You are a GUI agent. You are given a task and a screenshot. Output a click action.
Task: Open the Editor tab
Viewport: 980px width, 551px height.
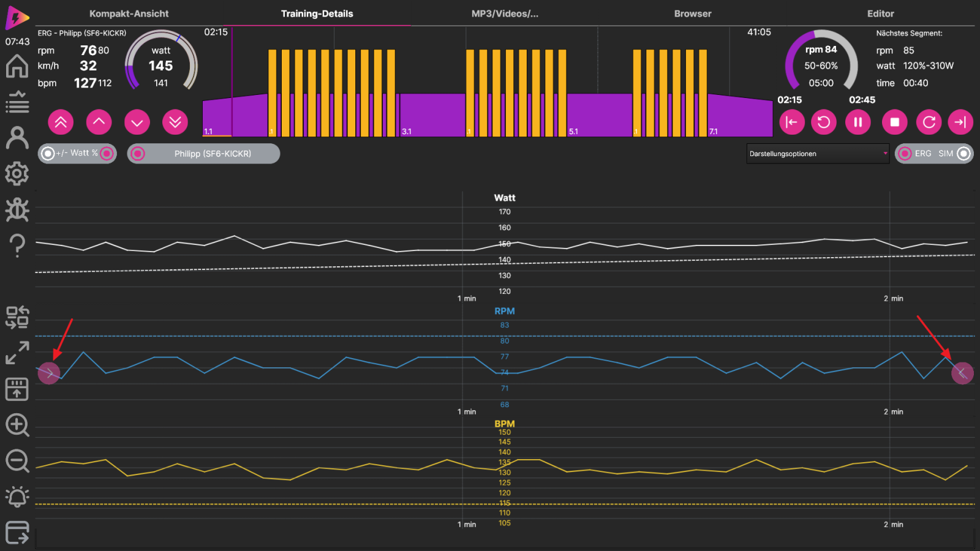point(880,13)
